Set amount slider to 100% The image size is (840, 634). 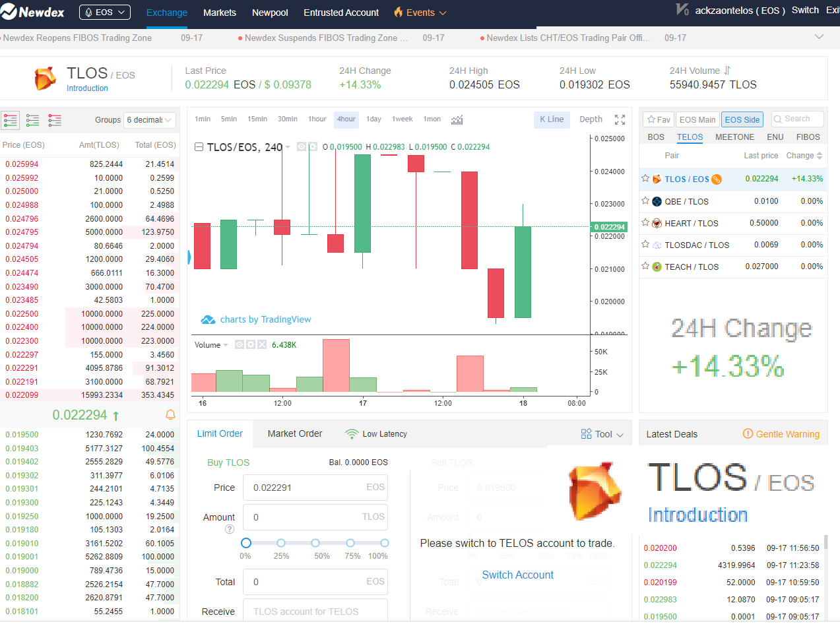click(385, 543)
